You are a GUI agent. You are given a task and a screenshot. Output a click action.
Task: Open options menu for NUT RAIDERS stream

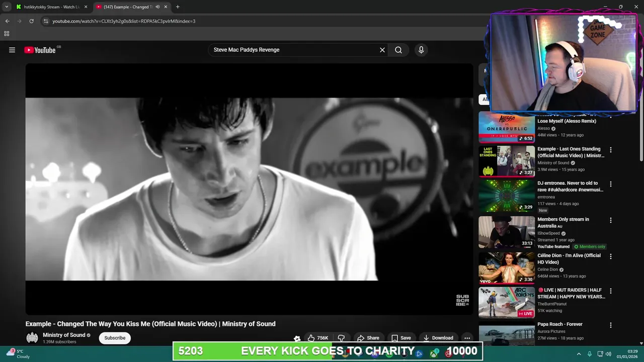(611, 291)
